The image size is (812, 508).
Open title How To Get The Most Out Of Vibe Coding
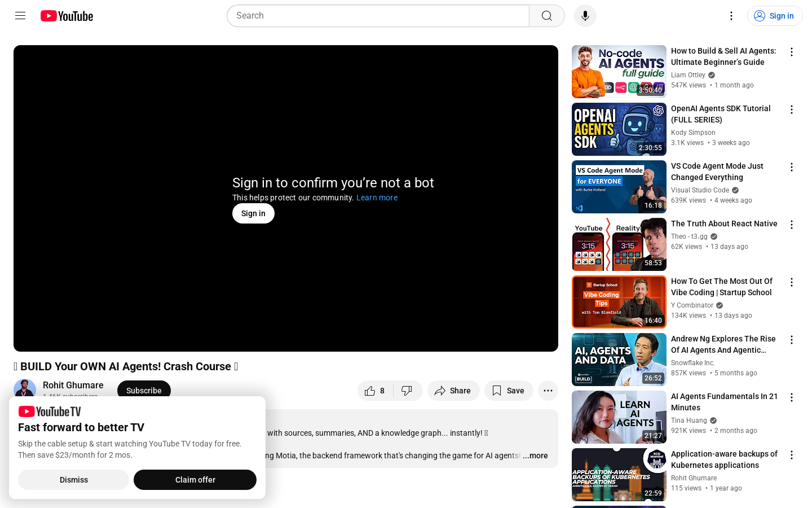pos(722,287)
